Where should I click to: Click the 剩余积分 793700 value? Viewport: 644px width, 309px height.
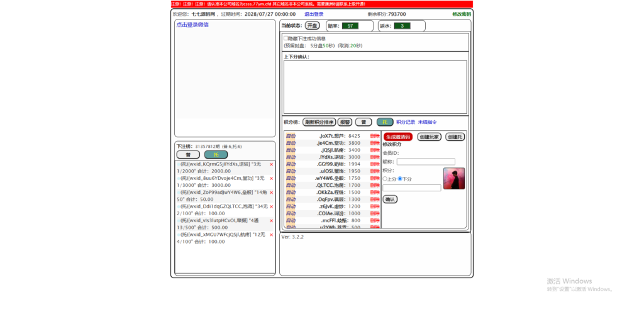coord(397,14)
